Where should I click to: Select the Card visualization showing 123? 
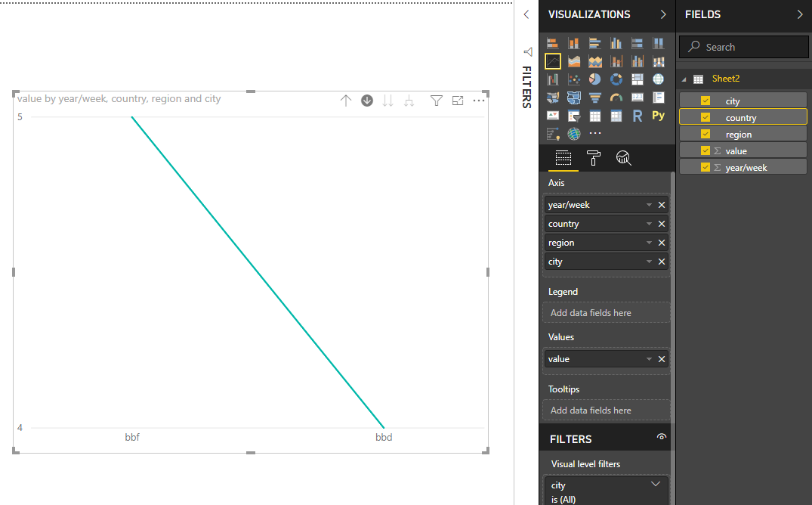point(638,98)
